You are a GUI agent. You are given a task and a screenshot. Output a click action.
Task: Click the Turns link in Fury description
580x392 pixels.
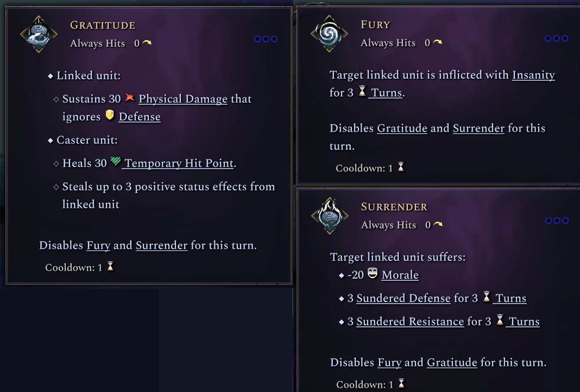click(x=386, y=93)
